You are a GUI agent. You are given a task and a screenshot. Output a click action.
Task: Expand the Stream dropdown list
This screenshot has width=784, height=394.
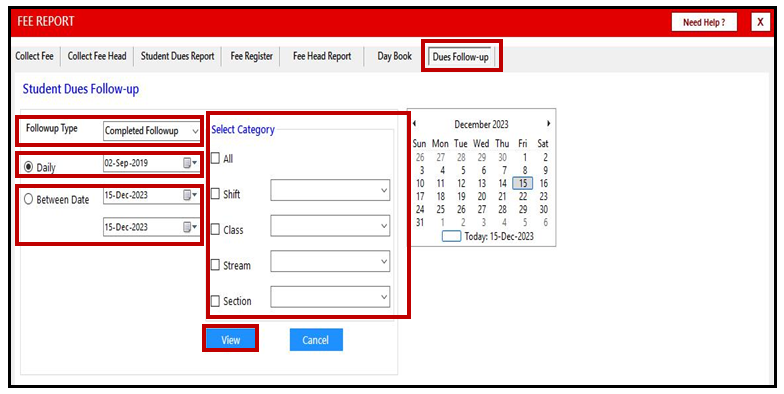384,262
